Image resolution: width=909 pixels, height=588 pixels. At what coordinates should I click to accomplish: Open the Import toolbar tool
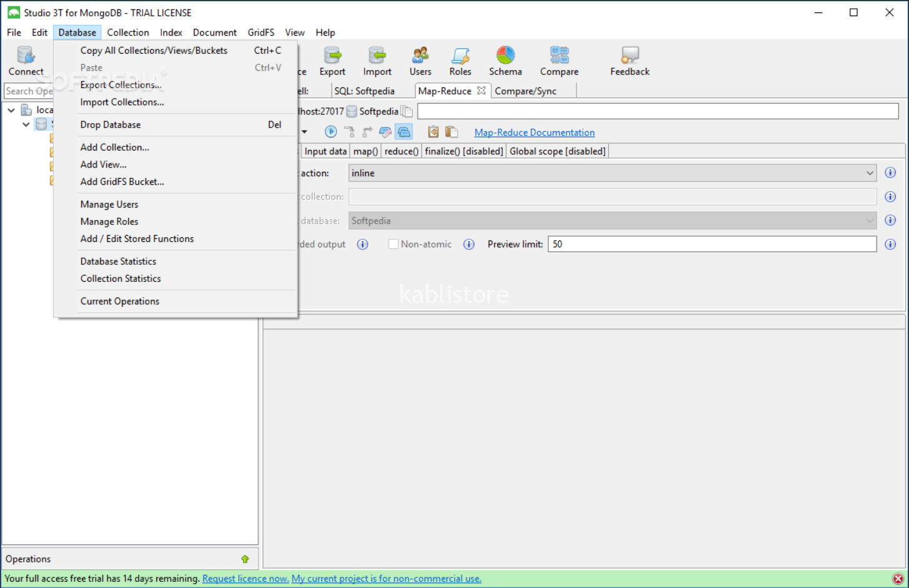tap(377, 61)
